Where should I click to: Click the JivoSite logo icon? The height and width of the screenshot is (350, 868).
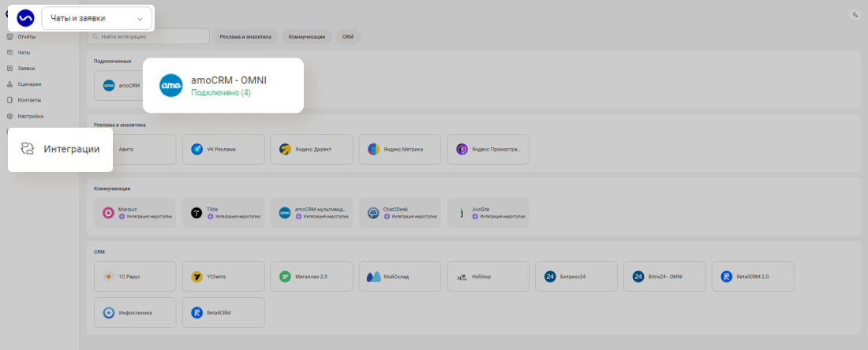click(x=462, y=213)
